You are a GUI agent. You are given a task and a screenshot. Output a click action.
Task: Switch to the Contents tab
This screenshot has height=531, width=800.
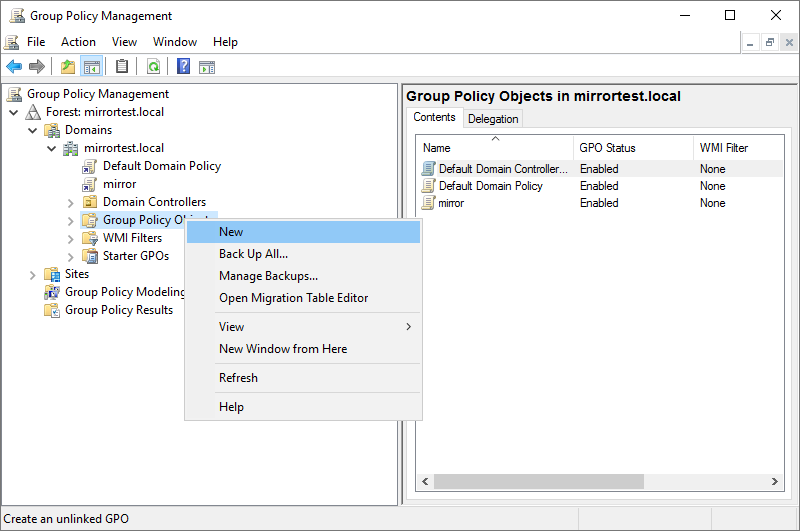tap(434, 117)
